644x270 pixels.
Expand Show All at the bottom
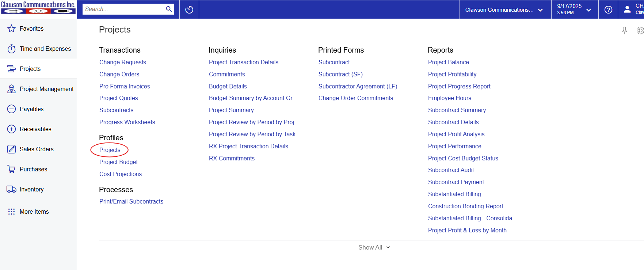coord(374,247)
